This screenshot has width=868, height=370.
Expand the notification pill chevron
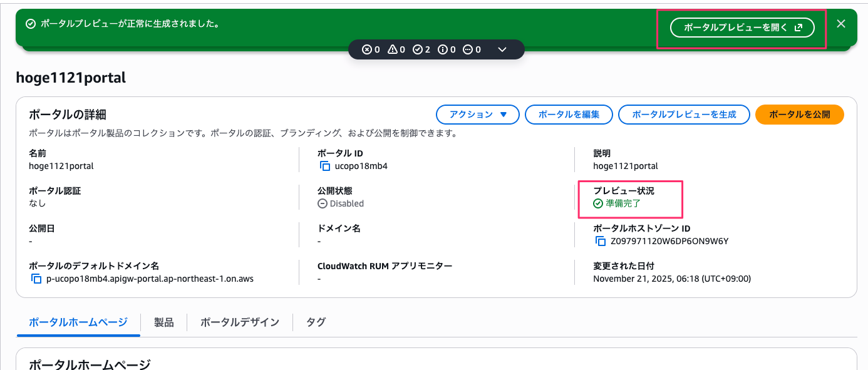point(502,49)
